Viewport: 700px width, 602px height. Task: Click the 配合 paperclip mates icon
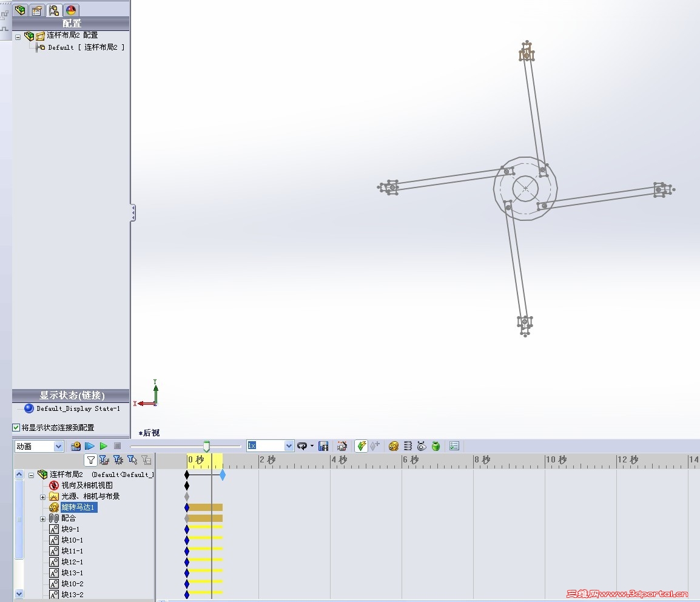click(53, 518)
